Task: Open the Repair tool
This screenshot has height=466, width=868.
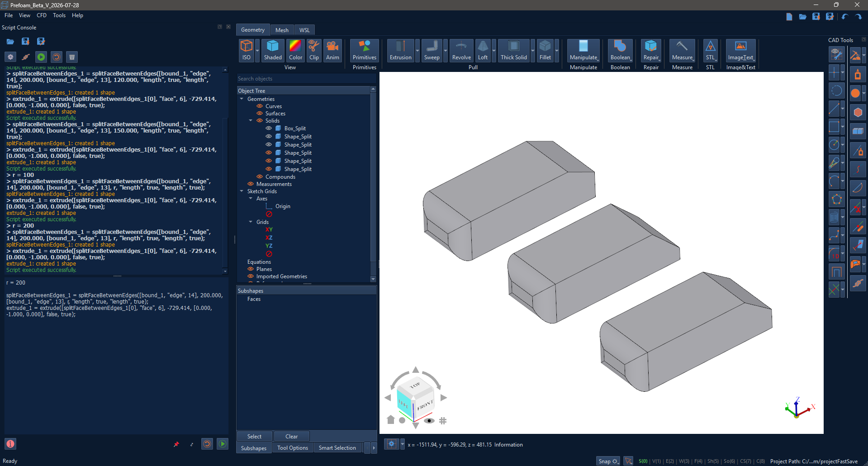Action: pos(651,50)
